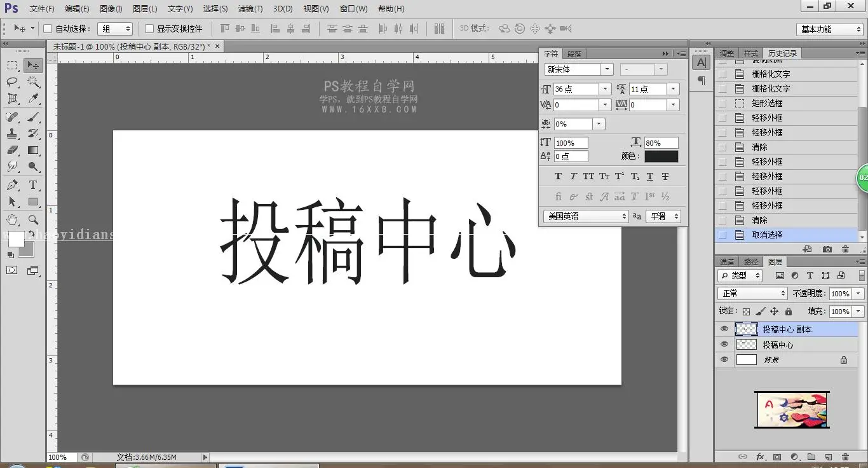Switch to the 段落 tab
The height and width of the screenshot is (468, 868).
point(574,54)
